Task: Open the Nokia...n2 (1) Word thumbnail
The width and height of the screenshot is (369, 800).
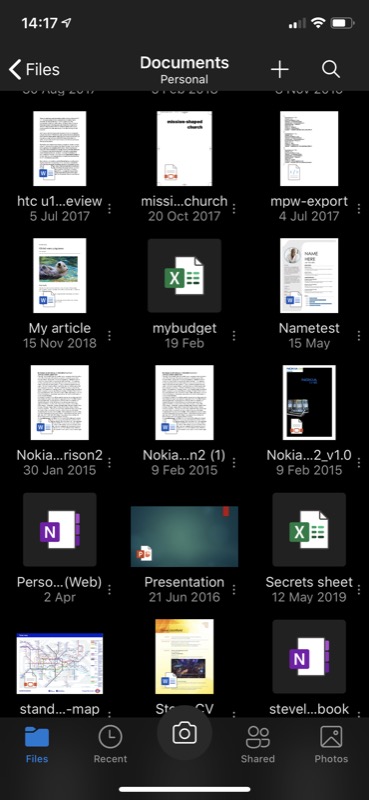Action: (184, 403)
